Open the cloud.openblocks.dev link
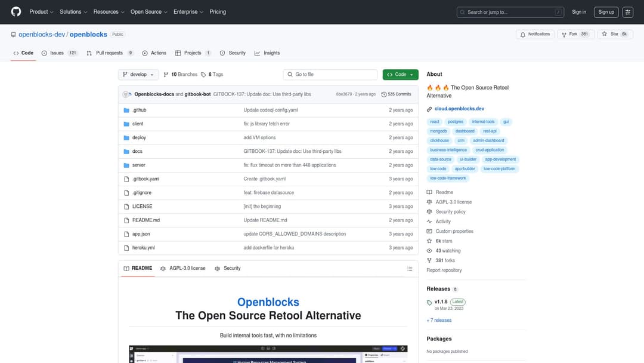644x363 pixels. [459, 109]
